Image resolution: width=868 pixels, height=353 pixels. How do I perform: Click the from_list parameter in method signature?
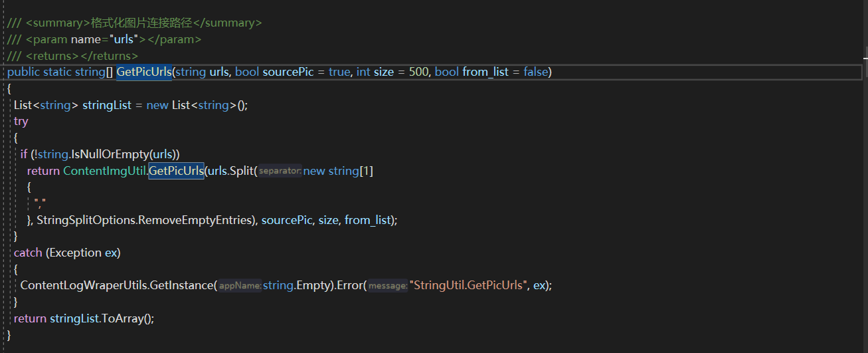click(485, 72)
